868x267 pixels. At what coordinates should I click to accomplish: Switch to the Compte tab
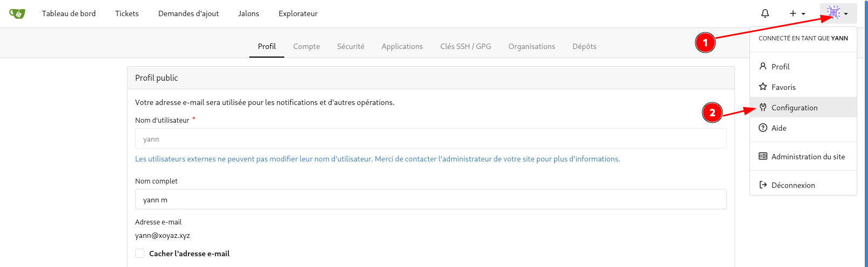pos(306,46)
